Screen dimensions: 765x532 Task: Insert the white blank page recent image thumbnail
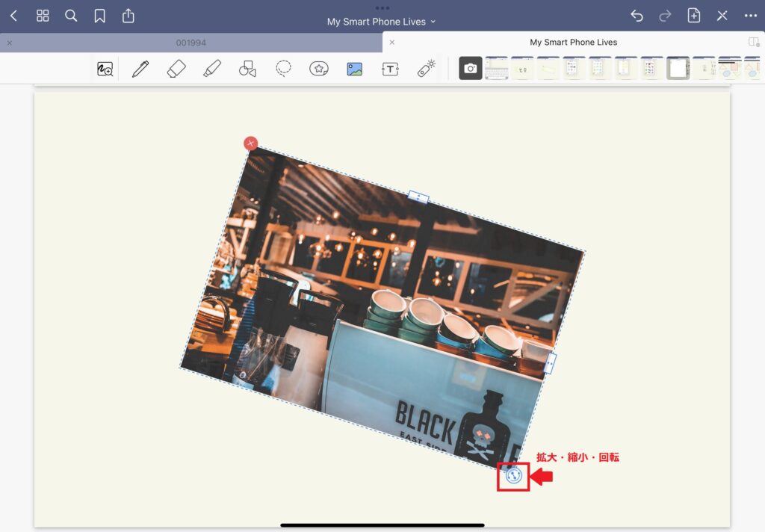[x=678, y=68]
